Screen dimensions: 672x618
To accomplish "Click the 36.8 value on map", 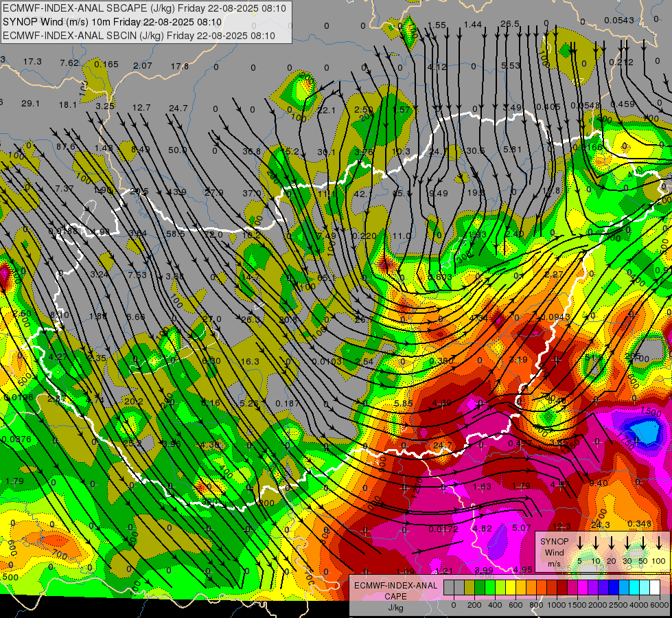I will [252, 151].
